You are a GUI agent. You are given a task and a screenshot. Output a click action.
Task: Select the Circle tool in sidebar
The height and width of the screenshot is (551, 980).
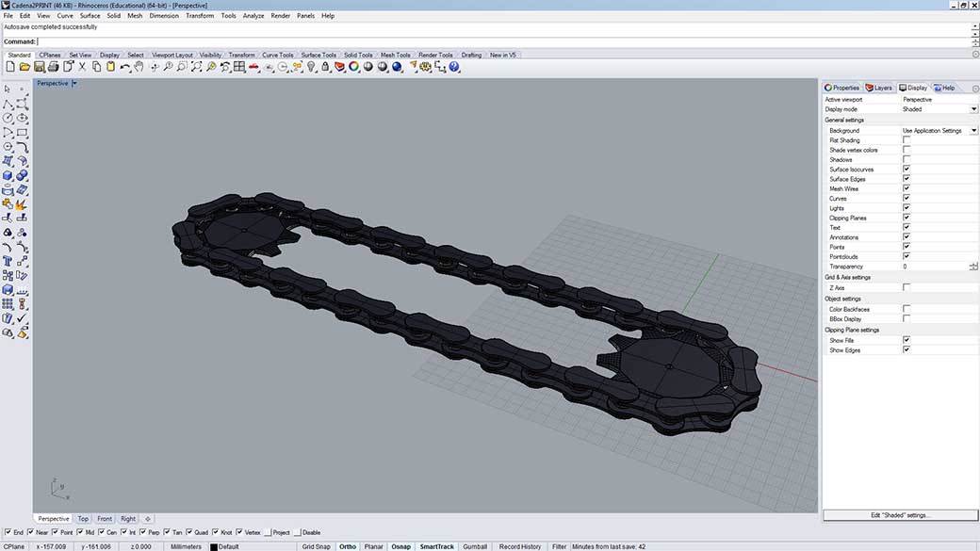coord(8,118)
